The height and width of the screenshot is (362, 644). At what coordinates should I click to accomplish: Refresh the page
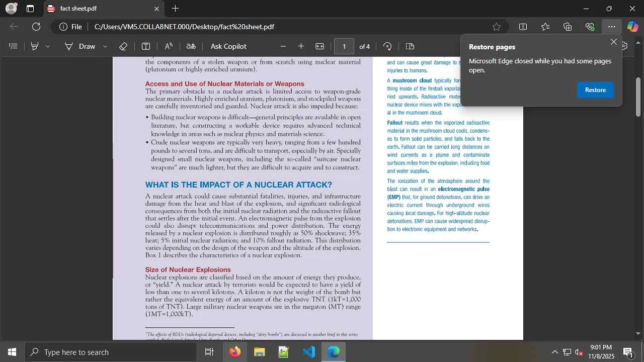(x=36, y=27)
